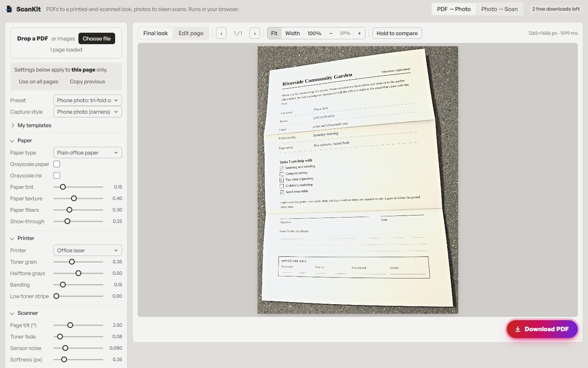Click the Download PDF button
This screenshot has width=588, height=368.
pyautogui.click(x=542, y=329)
